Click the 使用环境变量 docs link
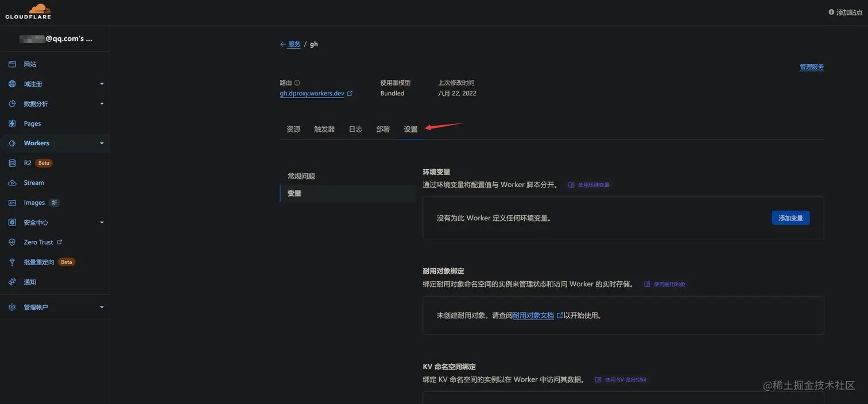Screen dimensions: 868x404 pyautogui.click(x=594, y=185)
